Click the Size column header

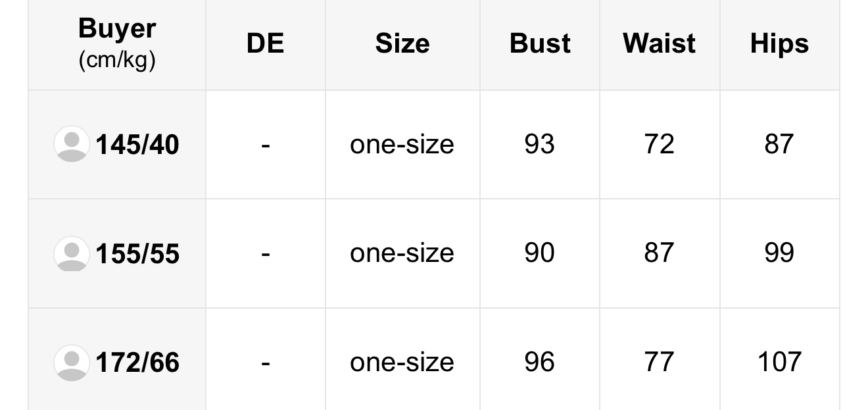(x=402, y=43)
